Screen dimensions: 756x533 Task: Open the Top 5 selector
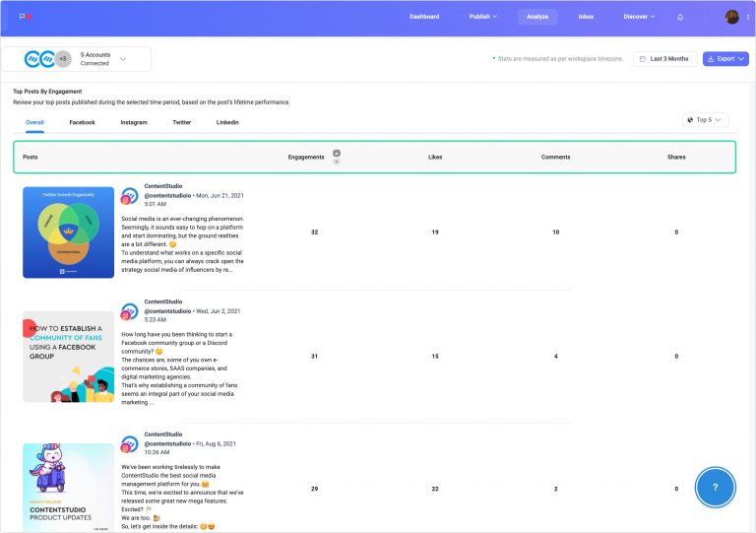point(706,119)
